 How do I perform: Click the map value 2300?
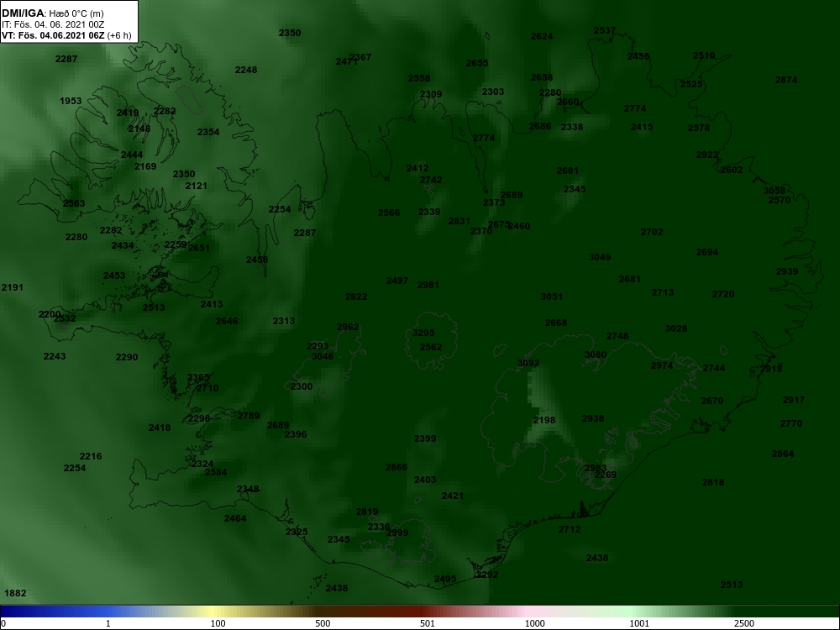click(302, 386)
